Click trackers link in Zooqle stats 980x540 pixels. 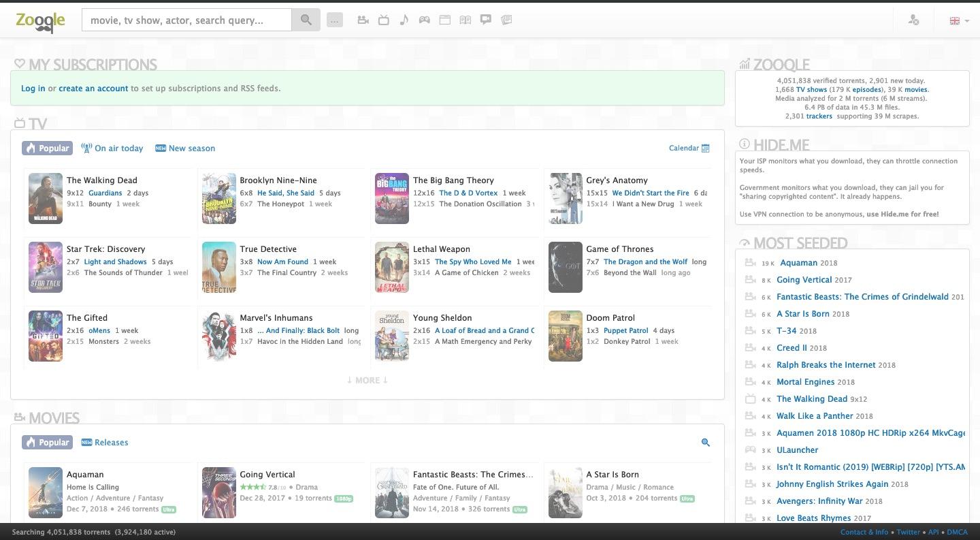819,116
